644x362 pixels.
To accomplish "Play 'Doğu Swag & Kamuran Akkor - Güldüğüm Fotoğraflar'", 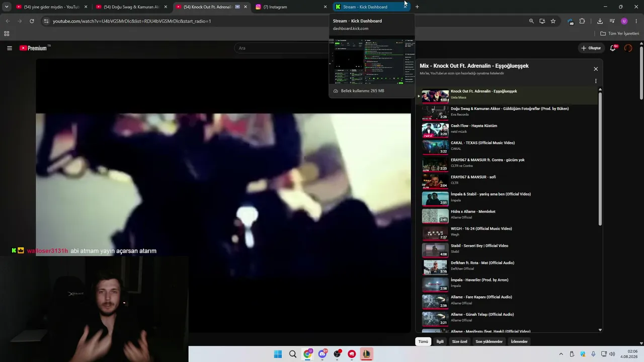I will pyautogui.click(x=509, y=112).
